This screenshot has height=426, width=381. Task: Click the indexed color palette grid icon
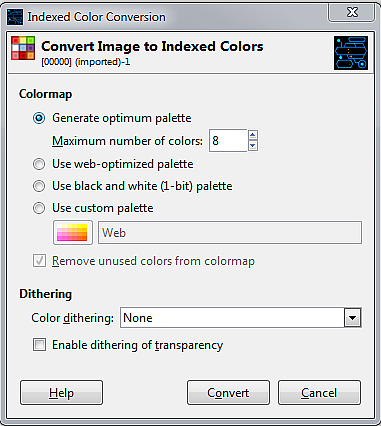pos(23,48)
